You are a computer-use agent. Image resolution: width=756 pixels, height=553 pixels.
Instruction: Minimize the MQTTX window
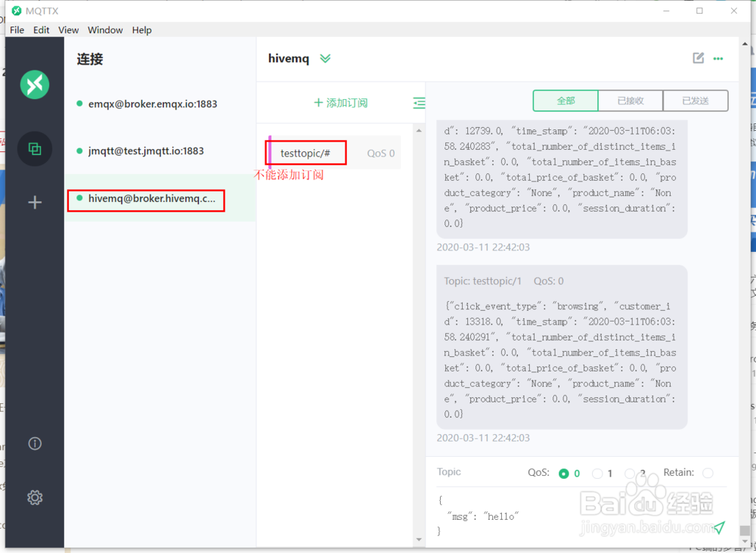pyautogui.click(x=666, y=11)
